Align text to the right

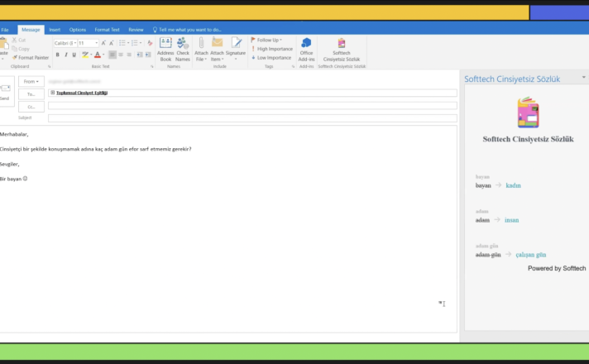(x=129, y=55)
